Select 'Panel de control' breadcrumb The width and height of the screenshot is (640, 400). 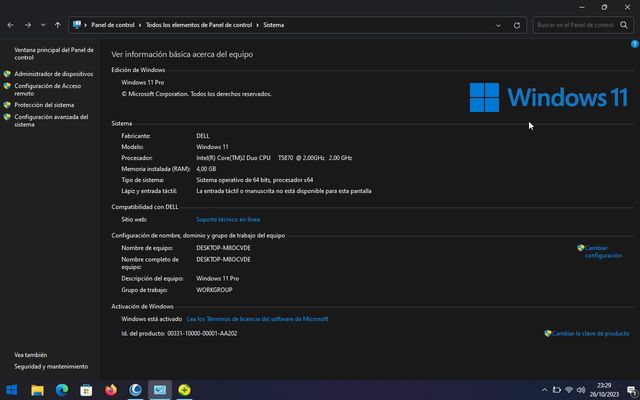(113, 25)
